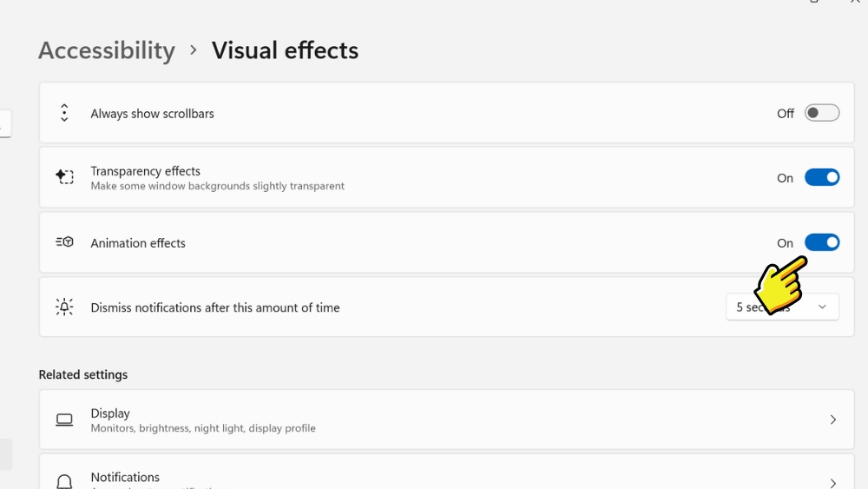Click the Related settings heading

pos(83,374)
